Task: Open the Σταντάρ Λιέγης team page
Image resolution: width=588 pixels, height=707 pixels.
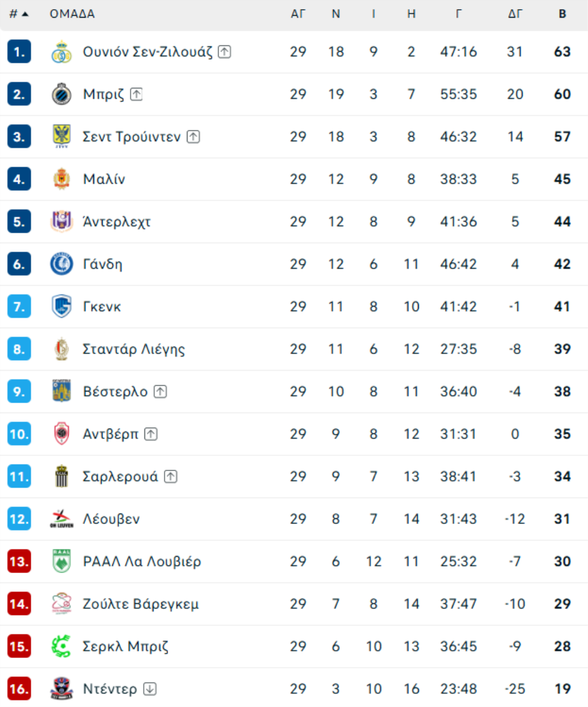Action: 134,349
